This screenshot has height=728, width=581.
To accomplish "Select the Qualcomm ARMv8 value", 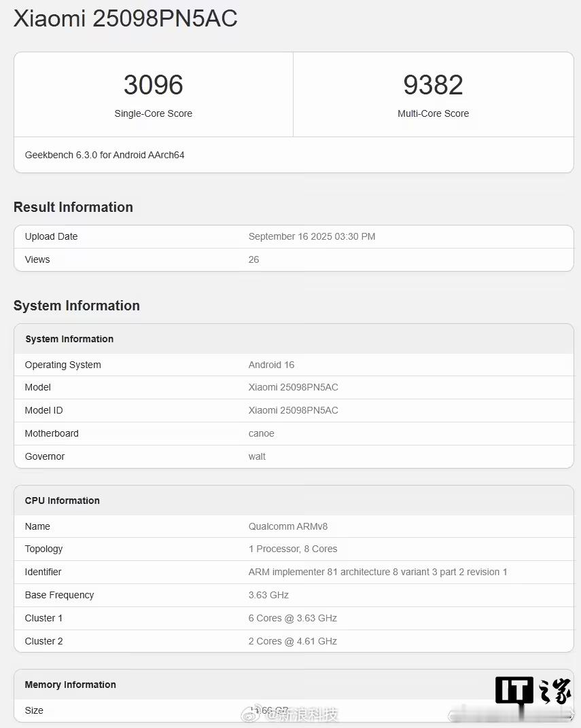I will [288, 526].
